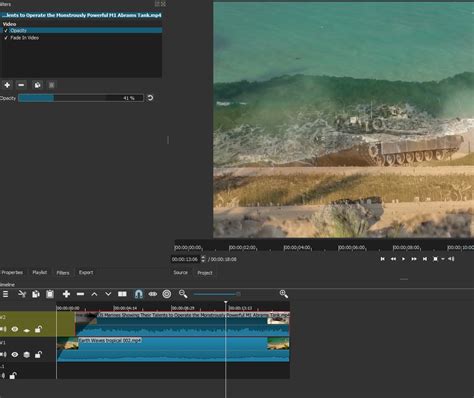Click the Append plus icon in timeline toolbar

66,294
